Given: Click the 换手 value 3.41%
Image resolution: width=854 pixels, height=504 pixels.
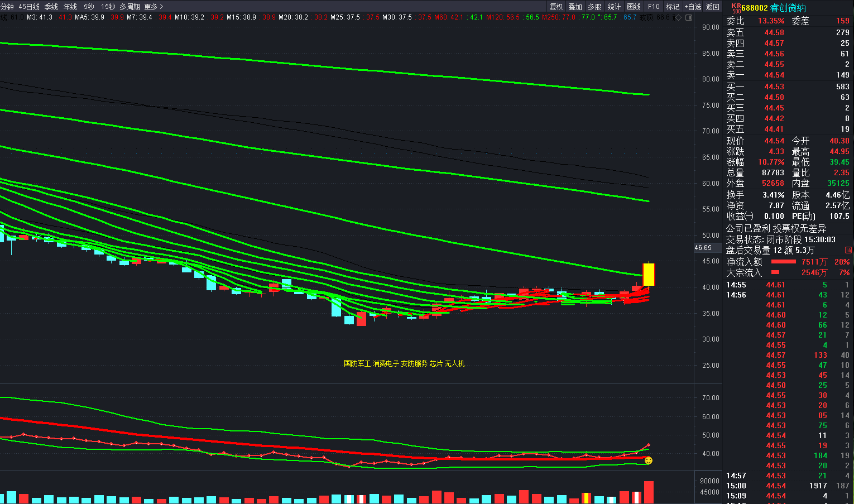Looking at the screenshot, I should click(774, 195).
